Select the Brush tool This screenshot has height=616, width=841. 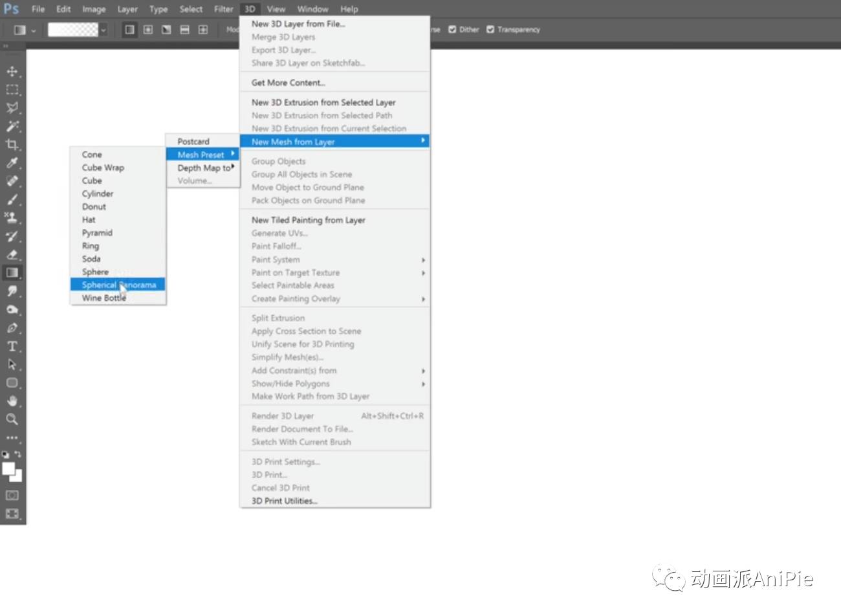(12, 199)
